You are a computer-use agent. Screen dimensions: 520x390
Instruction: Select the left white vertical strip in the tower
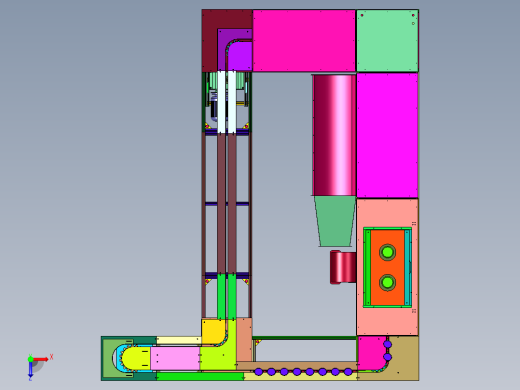pyautogui.click(x=221, y=102)
